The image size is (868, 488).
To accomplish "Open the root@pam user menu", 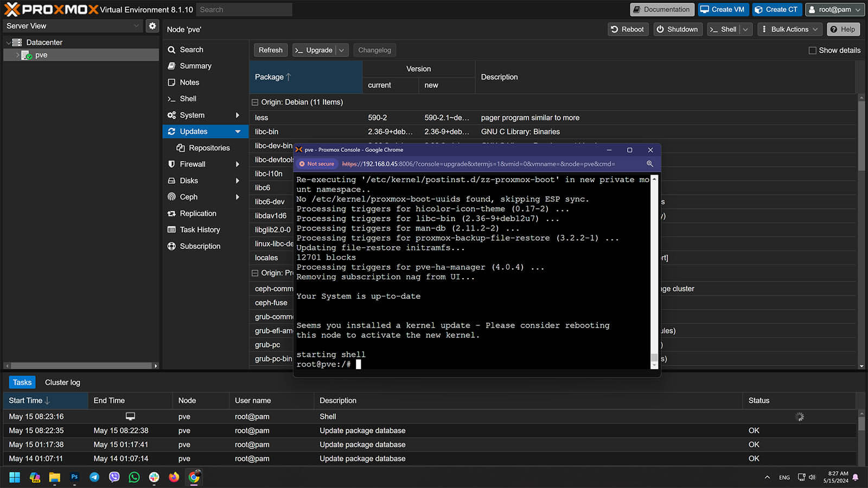I will (834, 9).
